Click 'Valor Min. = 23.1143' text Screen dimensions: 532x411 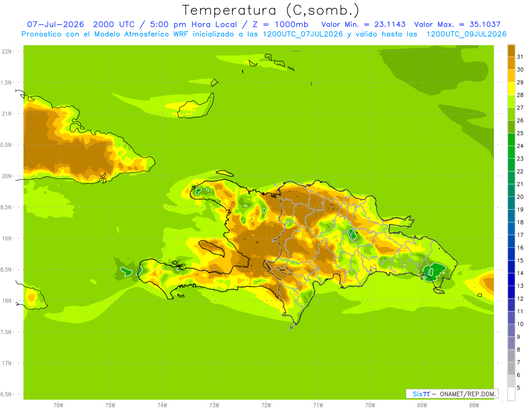[363, 24]
